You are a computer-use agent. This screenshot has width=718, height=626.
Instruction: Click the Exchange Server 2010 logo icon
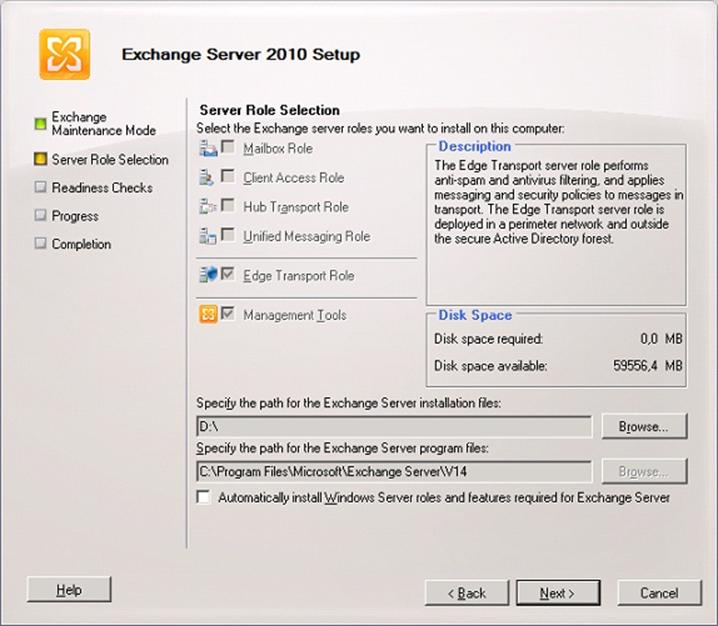tap(65, 54)
